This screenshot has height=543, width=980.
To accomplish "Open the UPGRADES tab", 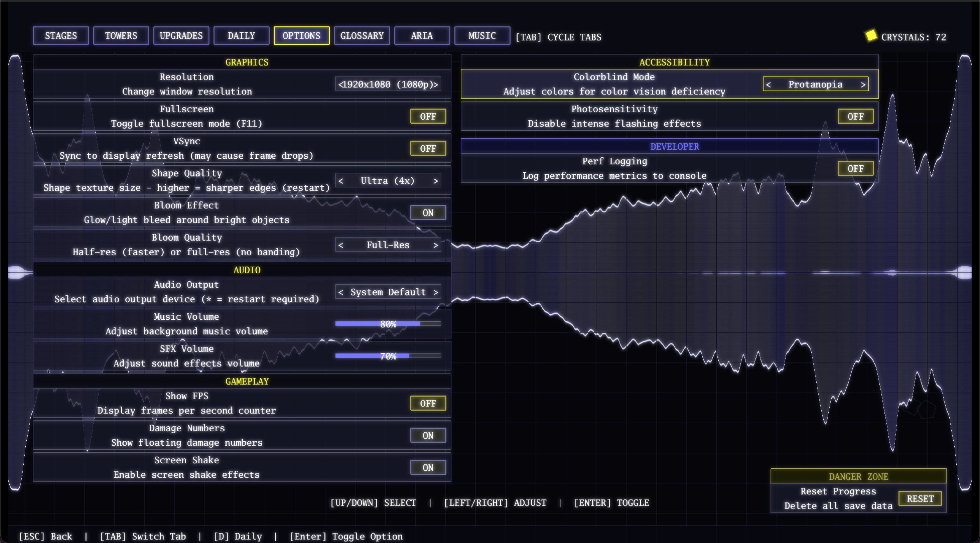I will [181, 36].
